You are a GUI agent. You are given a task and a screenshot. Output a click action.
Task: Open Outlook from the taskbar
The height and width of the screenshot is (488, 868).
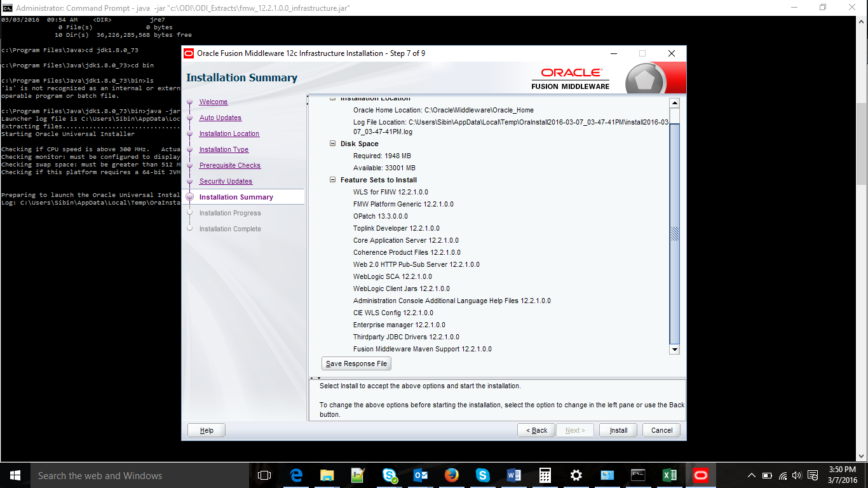pyautogui.click(x=421, y=475)
